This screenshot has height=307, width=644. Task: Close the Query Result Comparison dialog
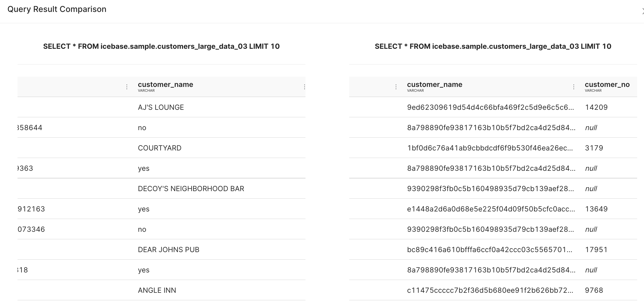[x=642, y=11]
